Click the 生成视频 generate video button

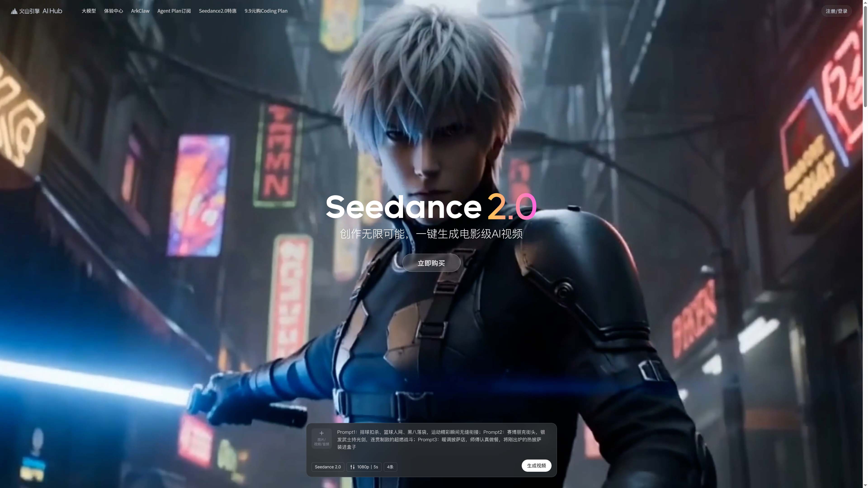(536, 465)
